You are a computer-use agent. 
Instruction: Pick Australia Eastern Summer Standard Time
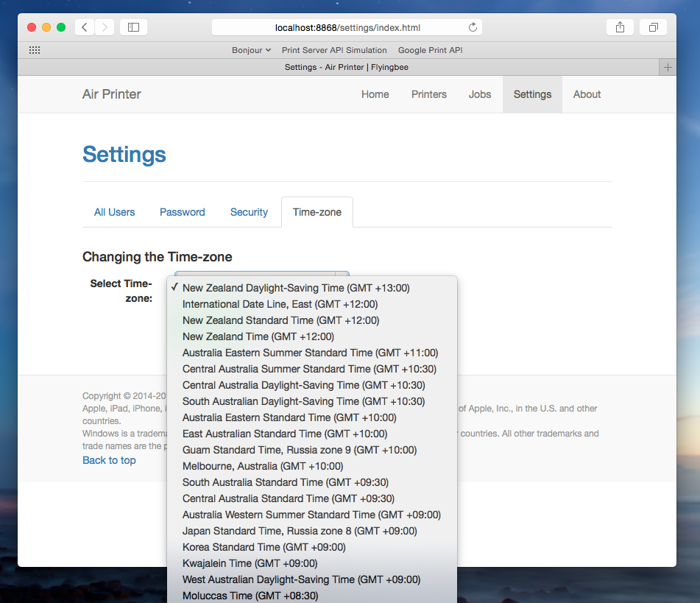312,353
